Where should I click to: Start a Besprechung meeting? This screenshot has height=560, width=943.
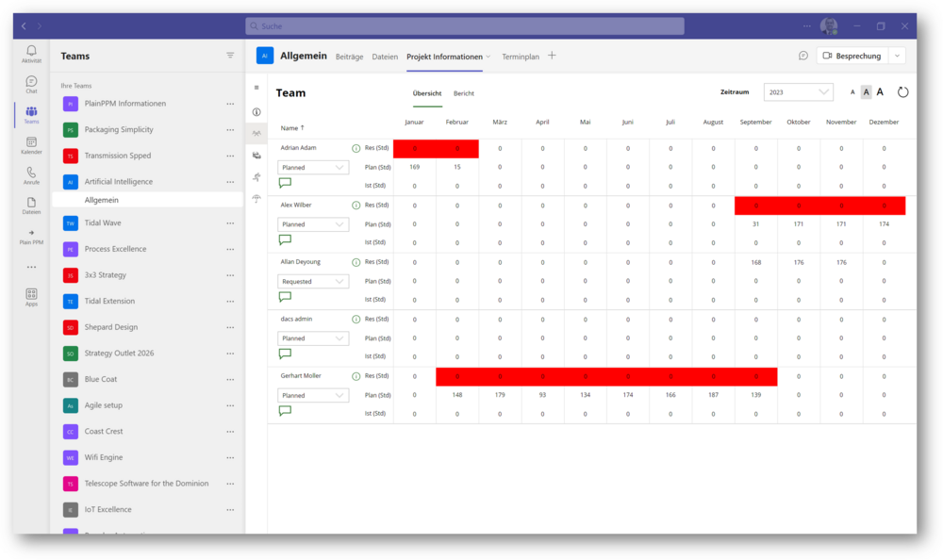[x=852, y=56]
